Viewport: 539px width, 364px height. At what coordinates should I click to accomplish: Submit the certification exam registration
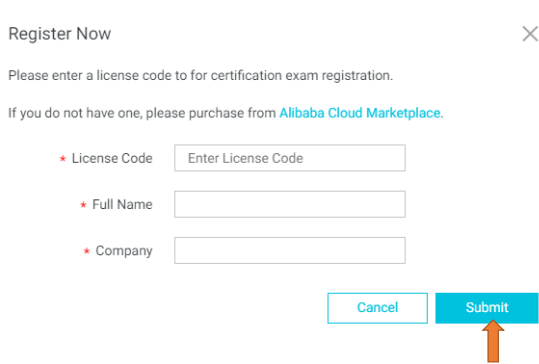487,308
